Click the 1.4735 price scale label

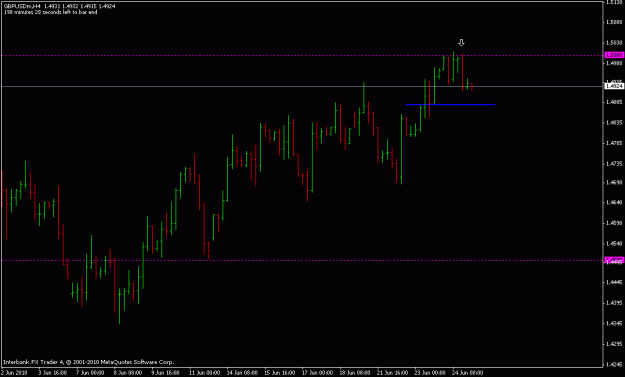(614, 163)
